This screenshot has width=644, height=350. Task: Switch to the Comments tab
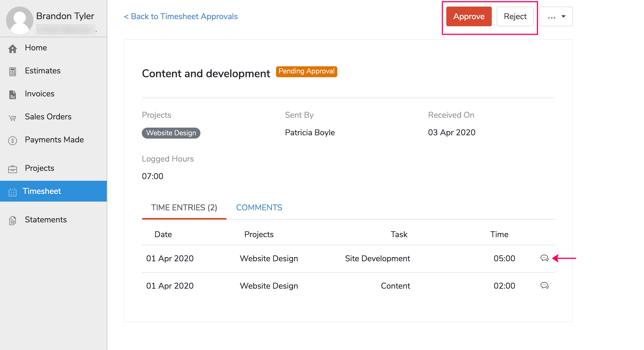click(x=259, y=207)
